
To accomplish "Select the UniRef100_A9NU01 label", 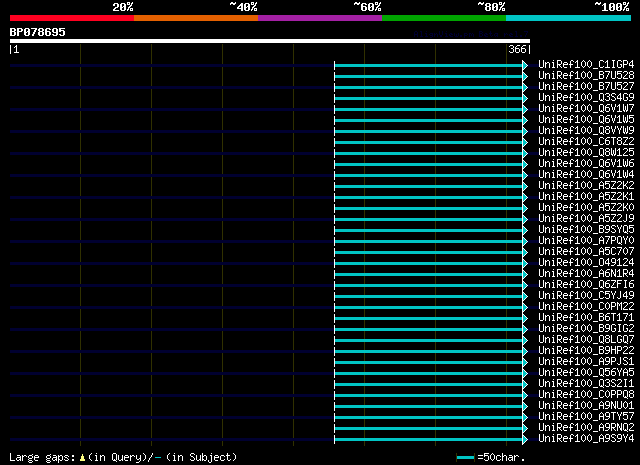I will (586, 406).
